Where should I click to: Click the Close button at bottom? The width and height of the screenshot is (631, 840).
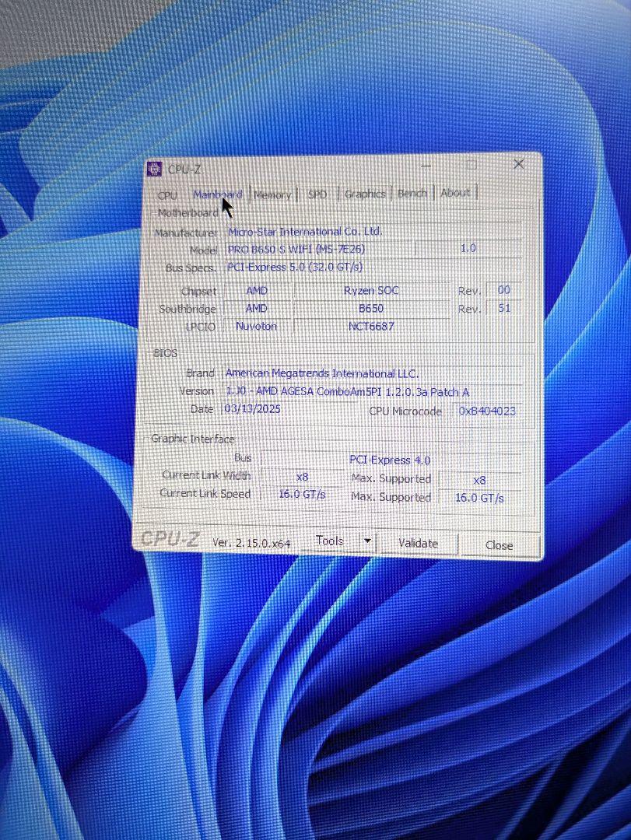[x=499, y=545]
